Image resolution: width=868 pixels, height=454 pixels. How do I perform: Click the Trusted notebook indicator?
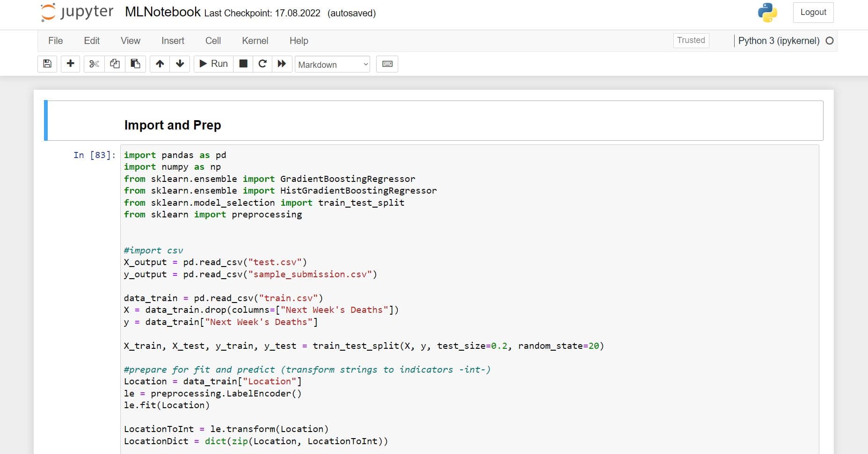point(691,40)
